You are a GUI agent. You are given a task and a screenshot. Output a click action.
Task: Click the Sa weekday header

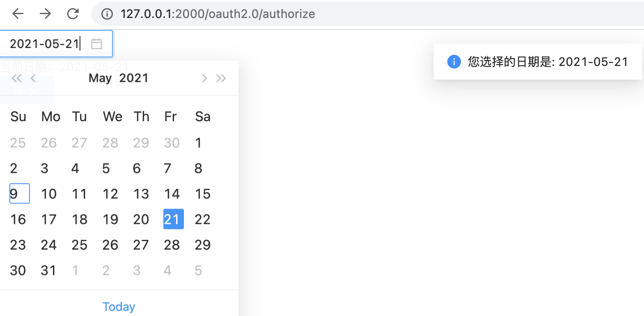203,117
